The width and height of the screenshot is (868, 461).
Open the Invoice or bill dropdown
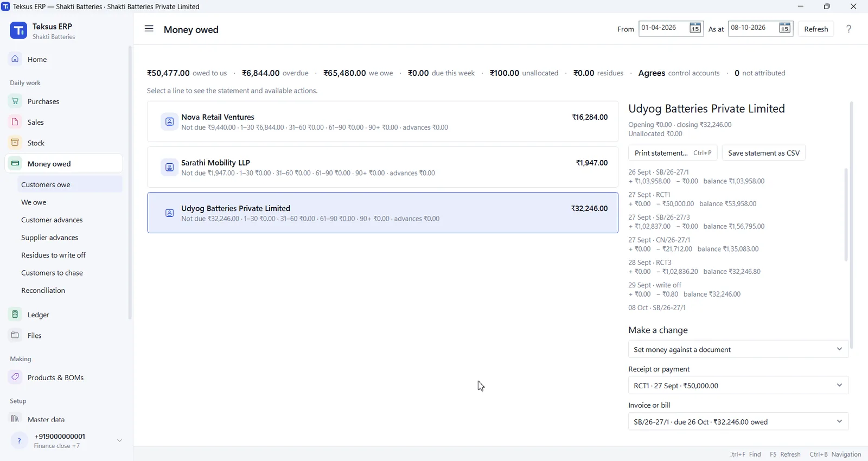(x=738, y=421)
